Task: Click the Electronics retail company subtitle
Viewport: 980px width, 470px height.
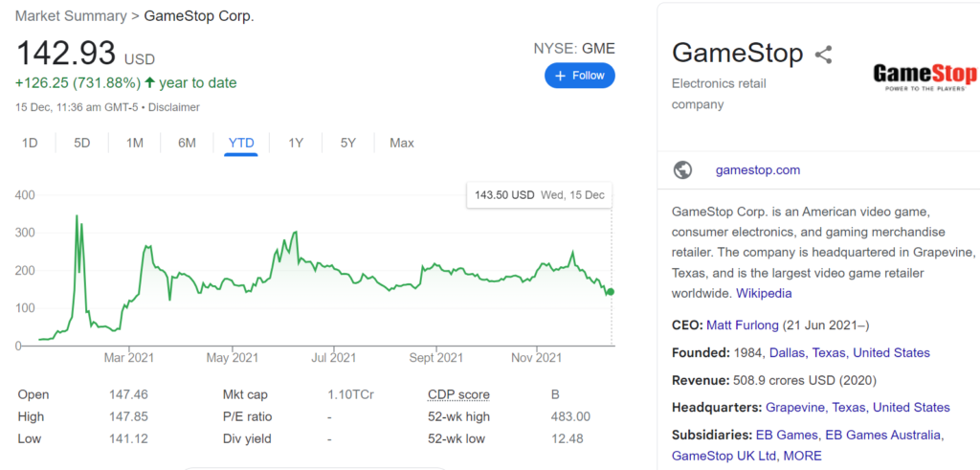Action: [x=719, y=94]
